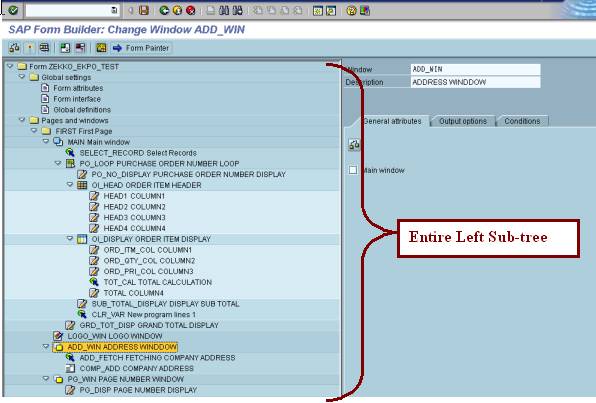Viewport: 596px width, 403px height.
Task: Select ORD_ITM_COL COLUMN1 node
Action: click(x=147, y=250)
